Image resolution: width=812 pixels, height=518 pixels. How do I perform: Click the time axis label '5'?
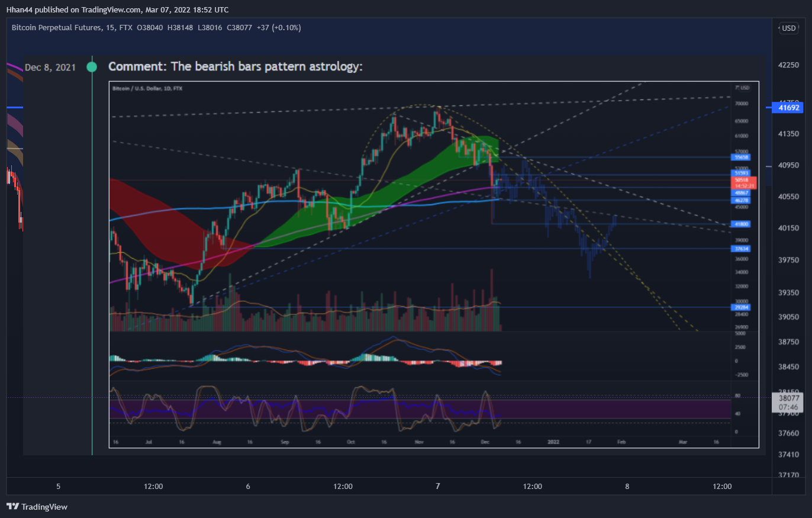coord(59,487)
